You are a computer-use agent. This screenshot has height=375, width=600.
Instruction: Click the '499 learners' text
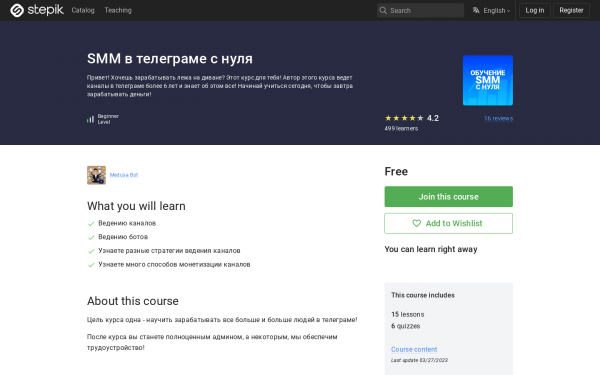click(401, 129)
